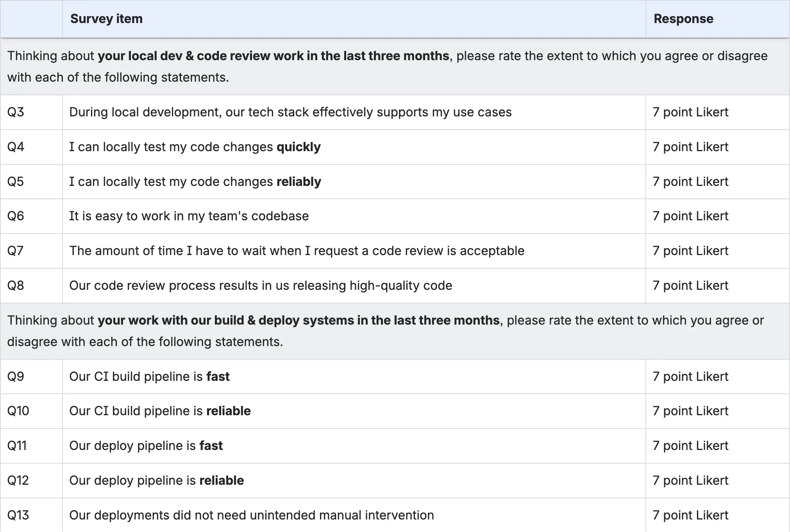Click the code review wait time statement
Viewport: 790px width, 532px height.
point(297,251)
